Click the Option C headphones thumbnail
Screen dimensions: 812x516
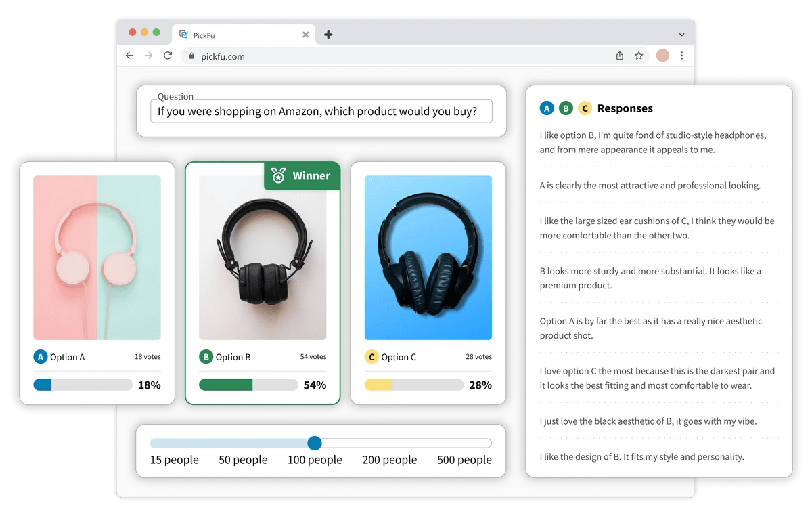[x=428, y=257]
